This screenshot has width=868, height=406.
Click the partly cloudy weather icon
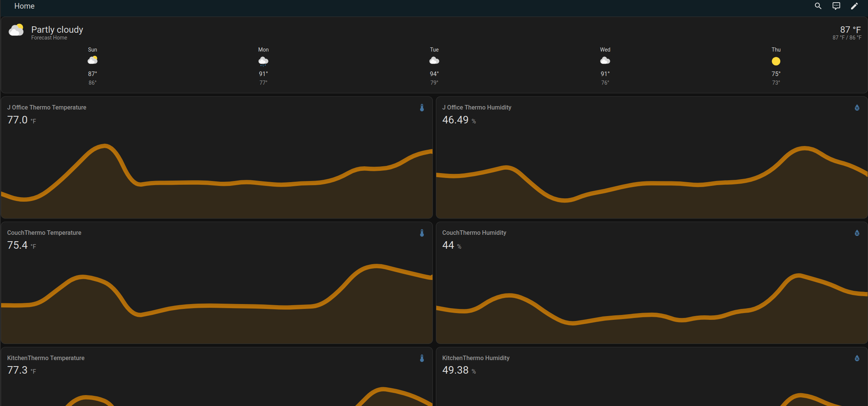coord(16,30)
